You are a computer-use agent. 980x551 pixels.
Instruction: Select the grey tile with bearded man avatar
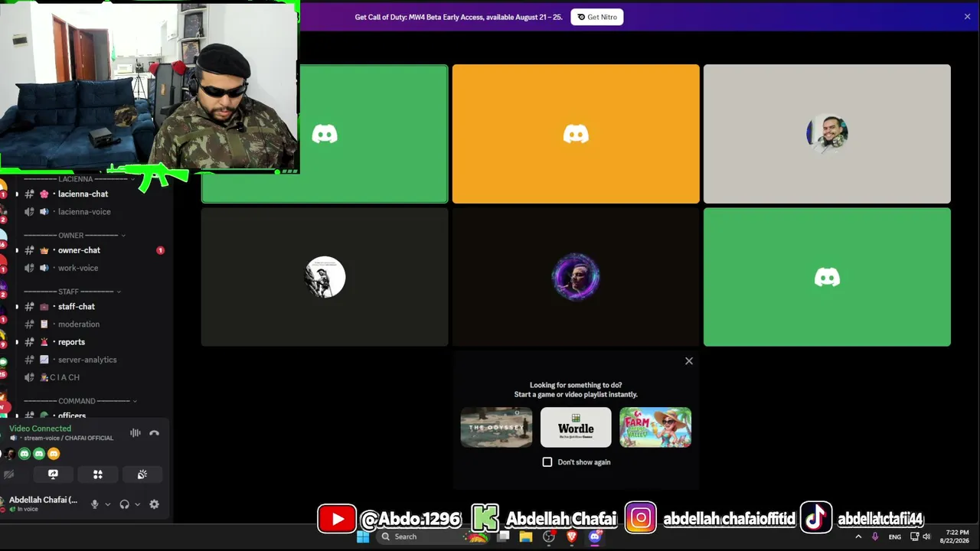(827, 134)
